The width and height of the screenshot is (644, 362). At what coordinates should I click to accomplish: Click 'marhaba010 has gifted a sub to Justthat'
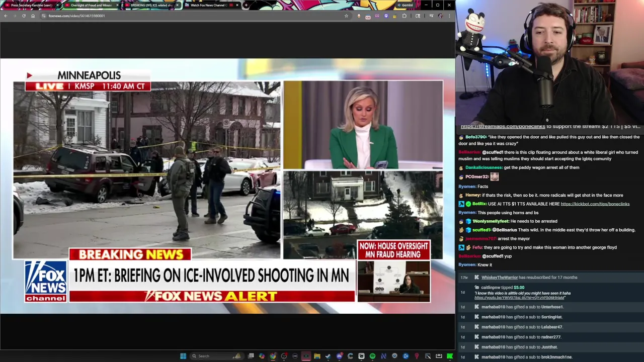point(520,347)
